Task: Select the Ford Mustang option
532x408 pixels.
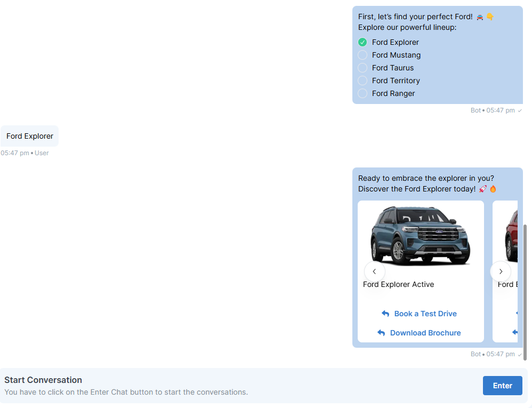Action: pos(362,55)
